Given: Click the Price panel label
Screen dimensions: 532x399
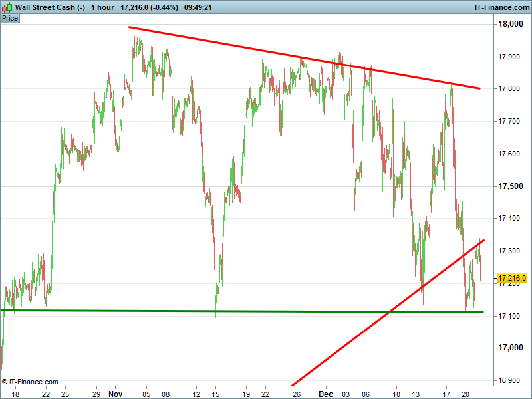Looking at the screenshot, I should tap(10, 19).
